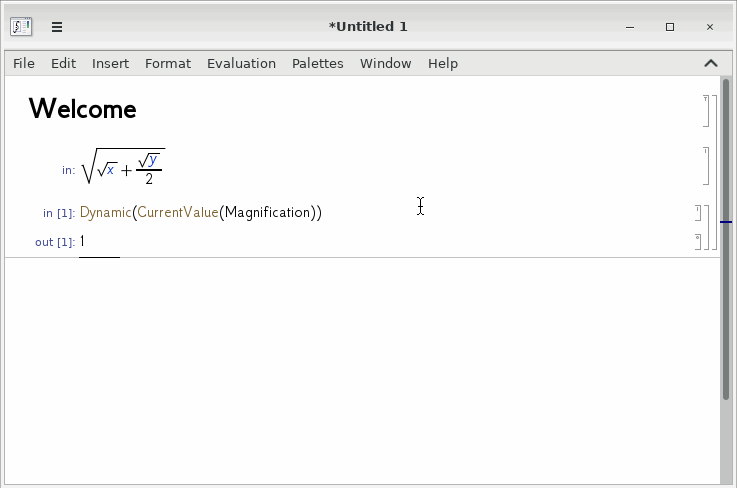Click inside the Dynamic(CurrentValue(Magnification)) input
The image size is (737, 488).
point(201,213)
